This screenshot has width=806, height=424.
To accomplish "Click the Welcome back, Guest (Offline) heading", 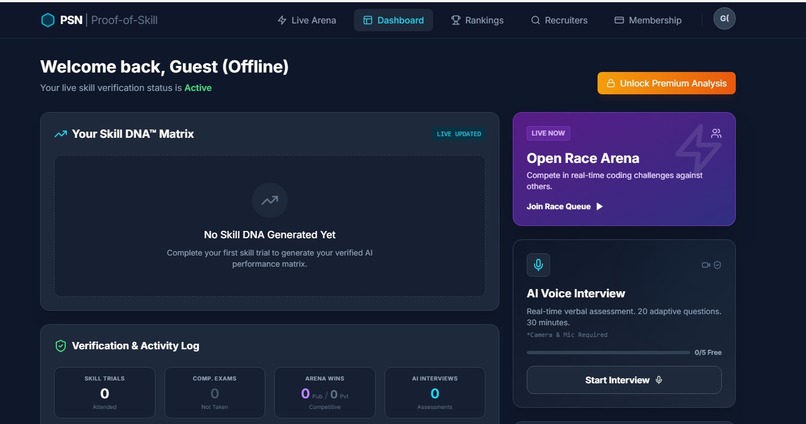I will [x=164, y=67].
